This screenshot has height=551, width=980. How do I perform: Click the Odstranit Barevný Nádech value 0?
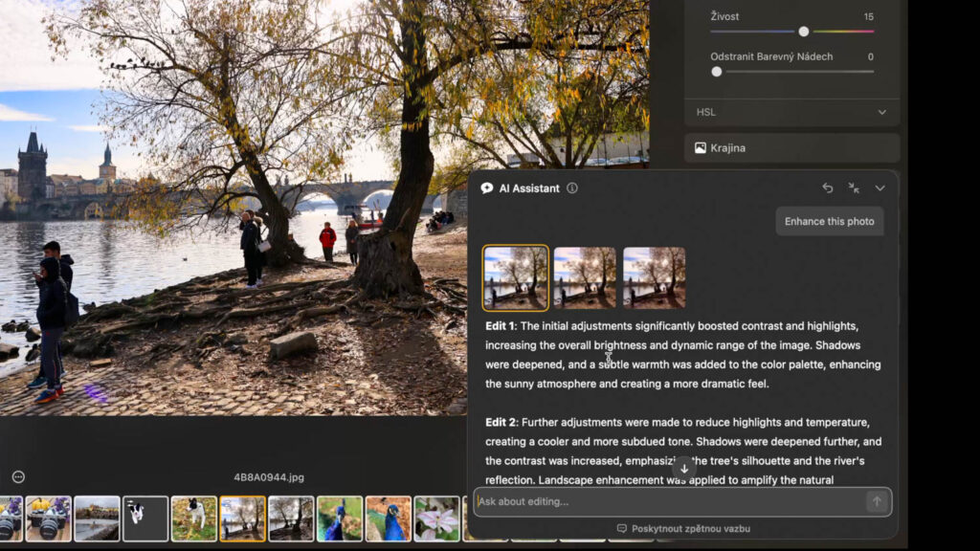[871, 56]
